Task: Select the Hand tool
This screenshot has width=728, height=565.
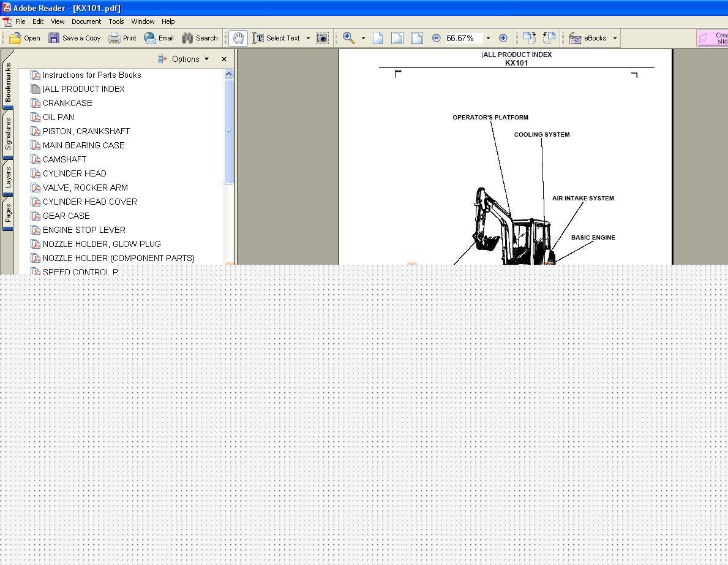Action: click(x=238, y=38)
